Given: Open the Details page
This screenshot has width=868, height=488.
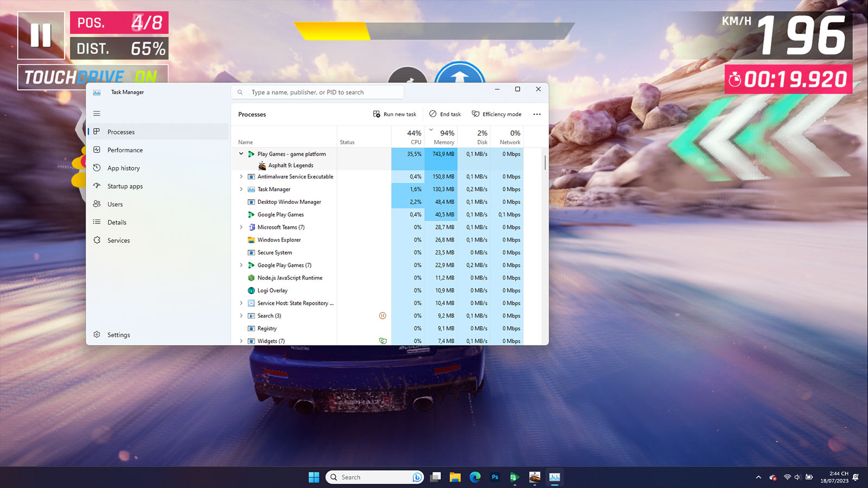Looking at the screenshot, I should (158, 222).
